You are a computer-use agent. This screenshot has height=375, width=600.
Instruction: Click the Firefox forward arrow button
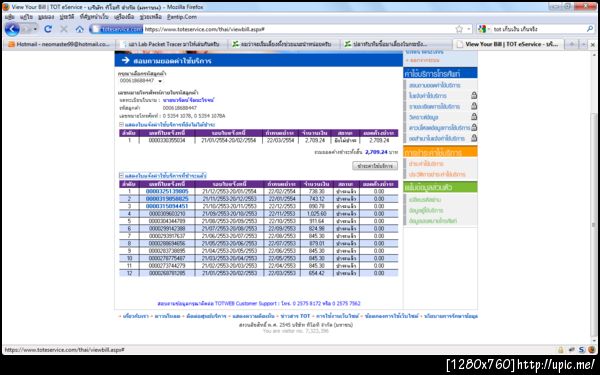click(x=27, y=29)
